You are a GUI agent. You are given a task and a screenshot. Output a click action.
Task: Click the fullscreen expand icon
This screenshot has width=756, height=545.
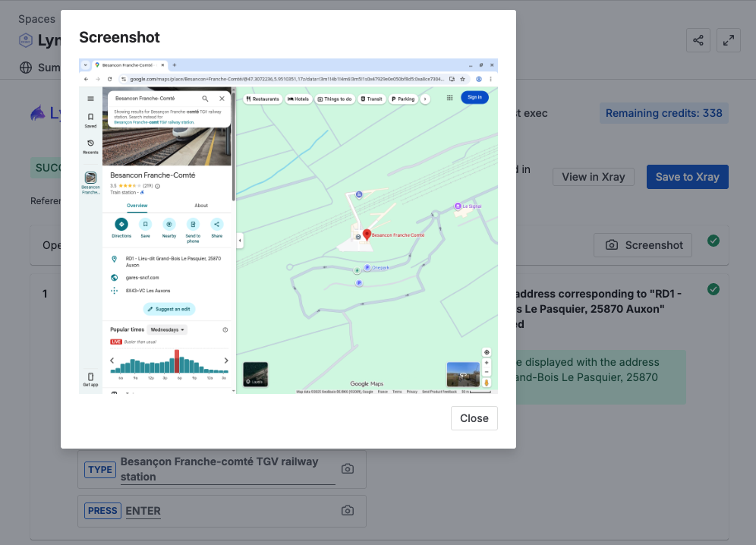click(729, 40)
